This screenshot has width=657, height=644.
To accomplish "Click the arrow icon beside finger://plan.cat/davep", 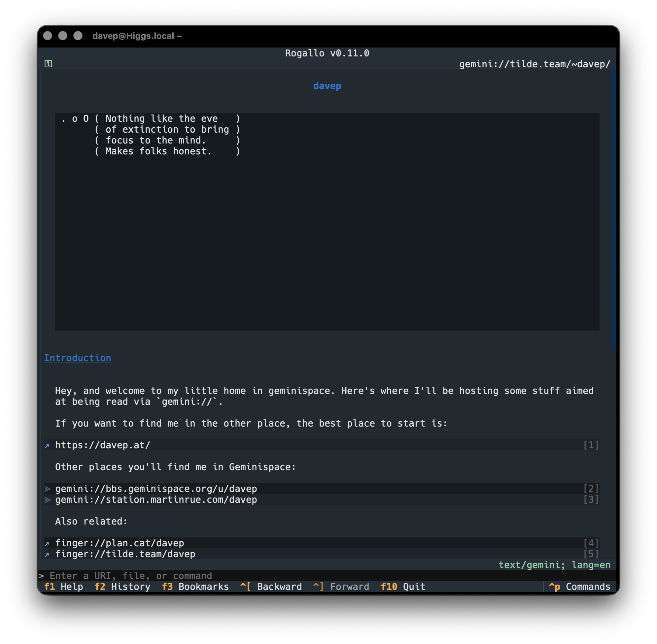I will [x=47, y=544].
